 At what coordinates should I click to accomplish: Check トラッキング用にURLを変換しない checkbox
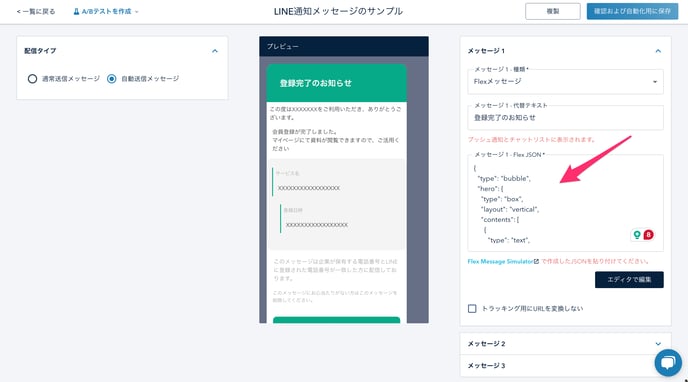472,309
